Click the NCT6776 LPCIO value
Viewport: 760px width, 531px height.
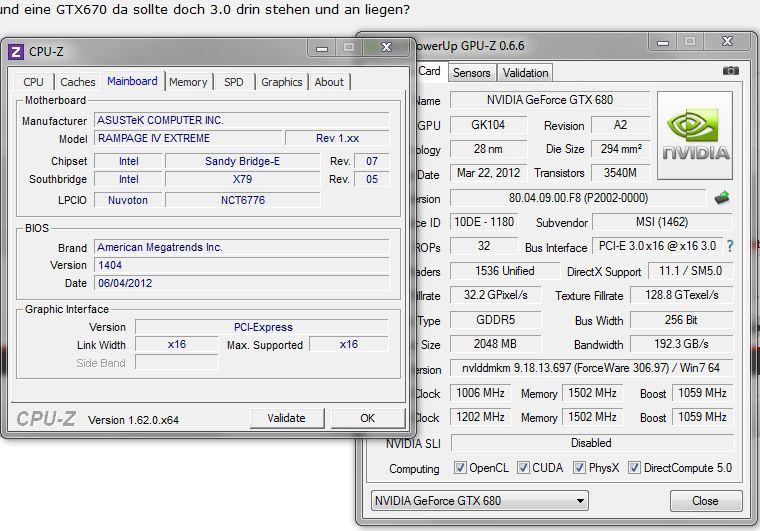pyautogui.click(x=242, y=200)
